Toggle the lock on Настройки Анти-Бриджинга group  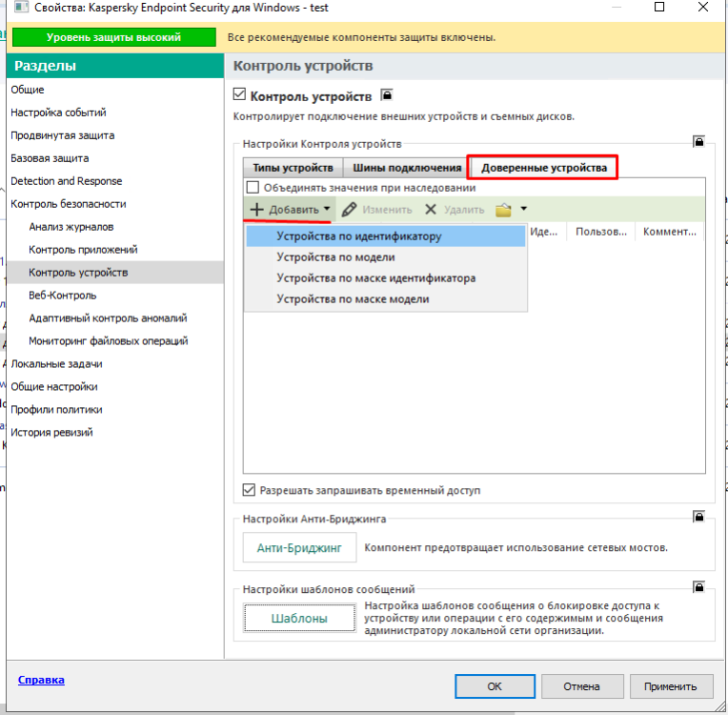[x=698, y=517]
